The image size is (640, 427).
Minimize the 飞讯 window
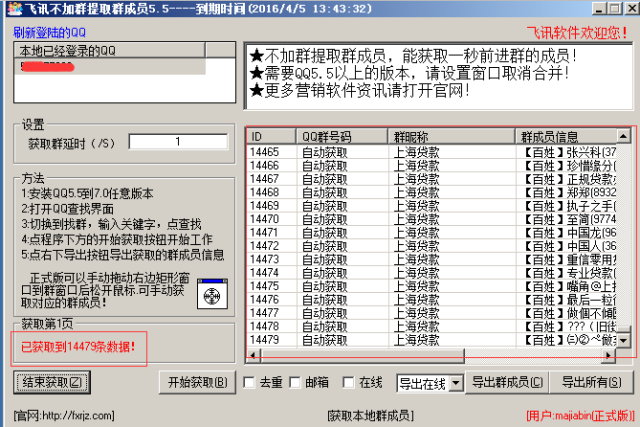[599, 8]
